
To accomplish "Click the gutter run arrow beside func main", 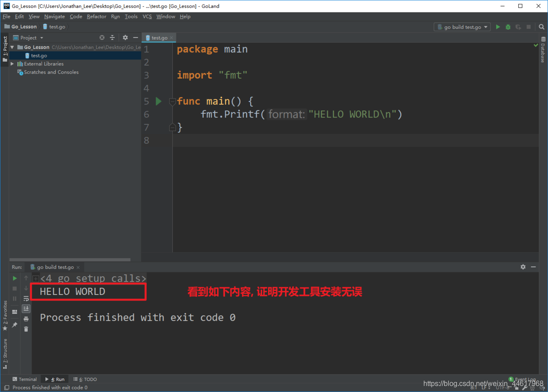I will coord(159,101).
